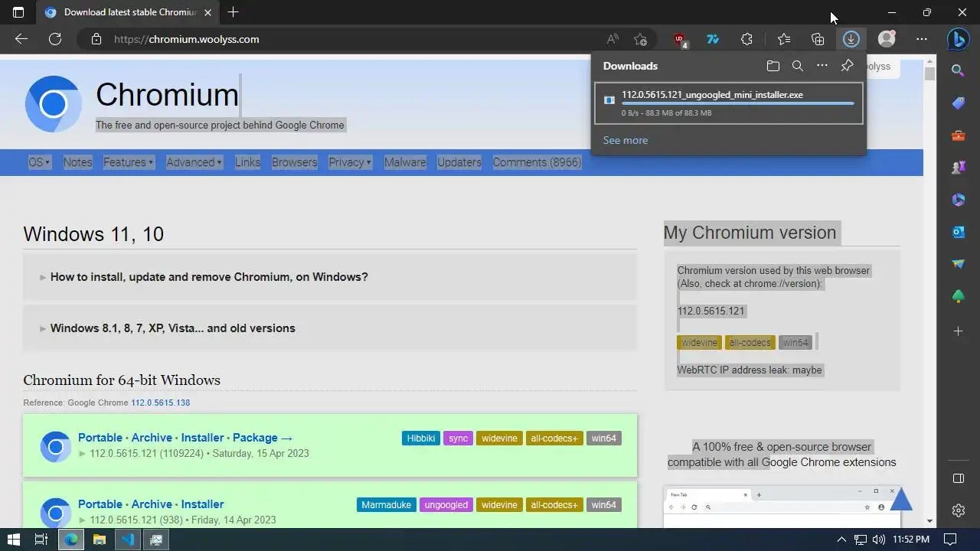Click the browser screenshot thumbnail
This screenshot has height=551, width=980.
click(x=781, y=506)
